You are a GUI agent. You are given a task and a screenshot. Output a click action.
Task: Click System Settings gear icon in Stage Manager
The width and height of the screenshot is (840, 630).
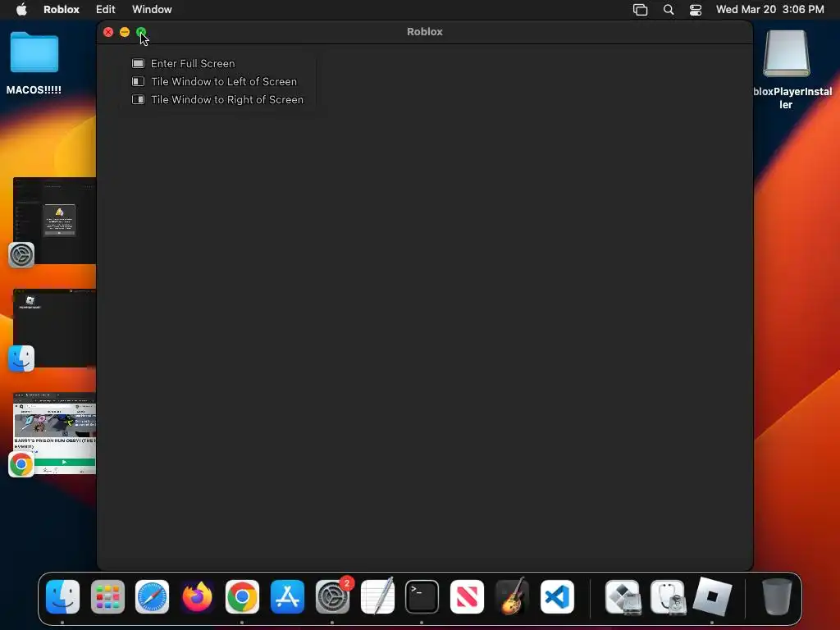(x=21, y=255)
